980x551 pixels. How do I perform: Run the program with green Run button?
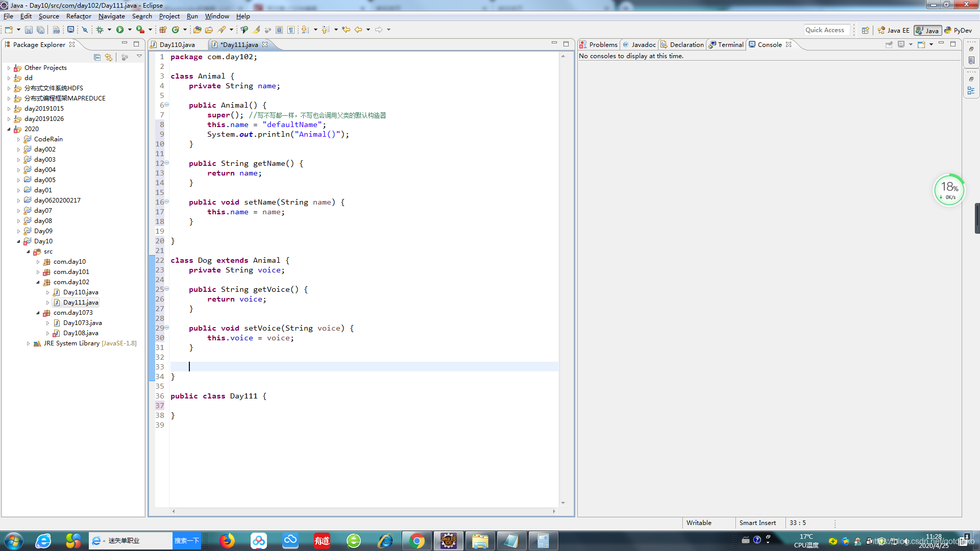pos(120,30)
